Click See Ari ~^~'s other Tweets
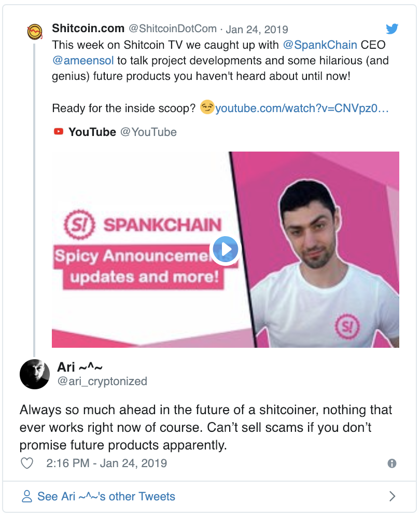The image size is (420, 518). coord(106,497)
